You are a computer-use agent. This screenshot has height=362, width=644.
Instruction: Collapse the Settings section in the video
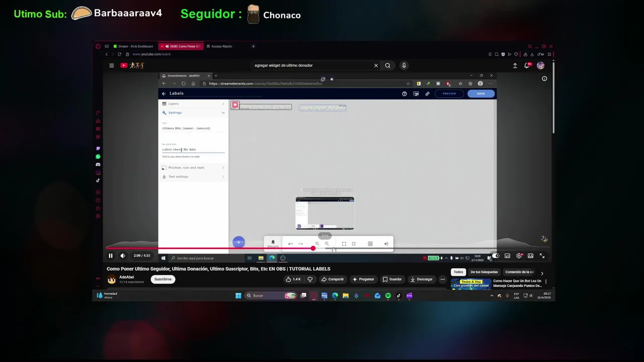(193, 113)
